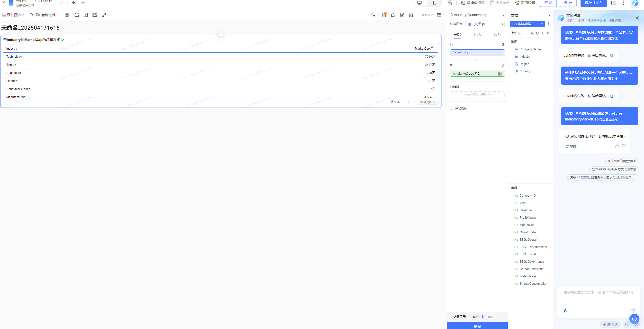Screen dimensions: 644x329
Task: Close the 智能搭建 assistant panel
Action: (637, 18)
